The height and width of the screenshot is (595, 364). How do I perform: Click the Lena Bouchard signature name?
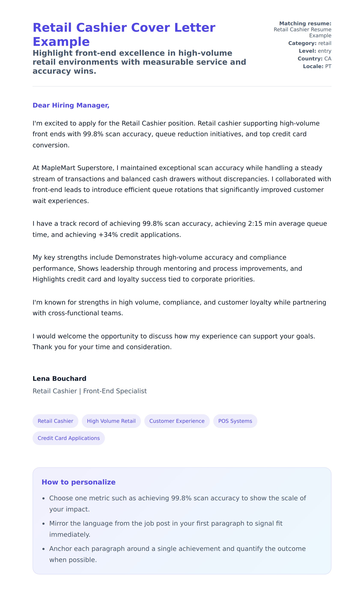[x=59, y=378]
